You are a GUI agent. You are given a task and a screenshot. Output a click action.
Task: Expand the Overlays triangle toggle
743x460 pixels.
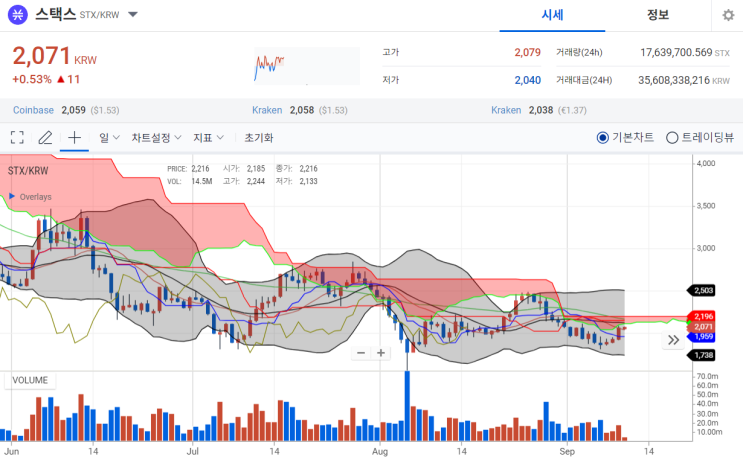12,196
